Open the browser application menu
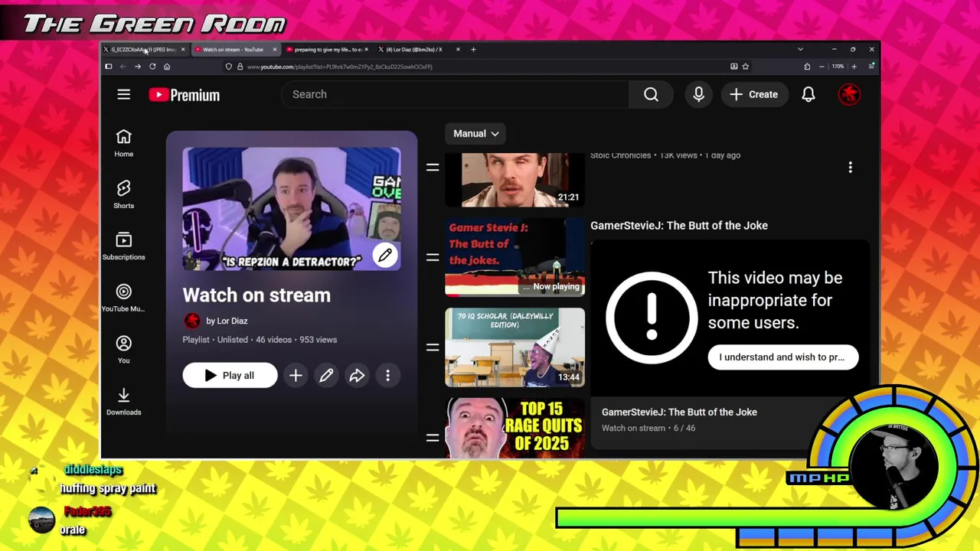This screenshot has height=551, width=980. point(871,67)
